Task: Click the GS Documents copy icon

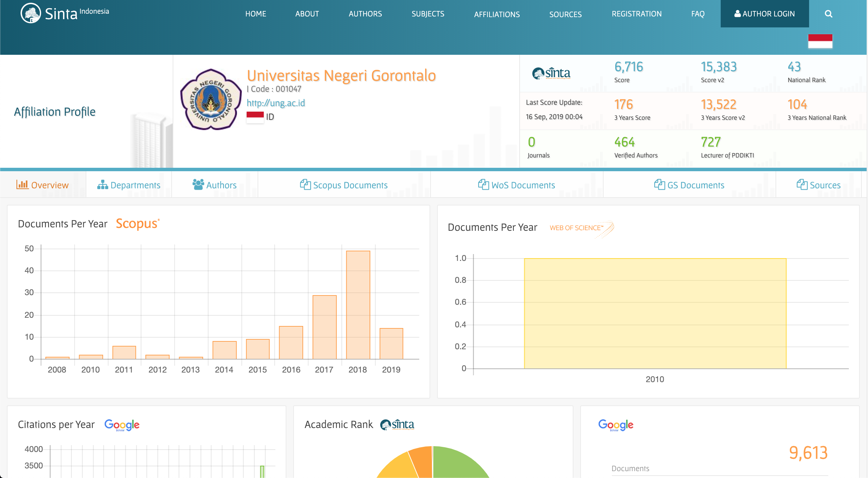Action: 659,185
